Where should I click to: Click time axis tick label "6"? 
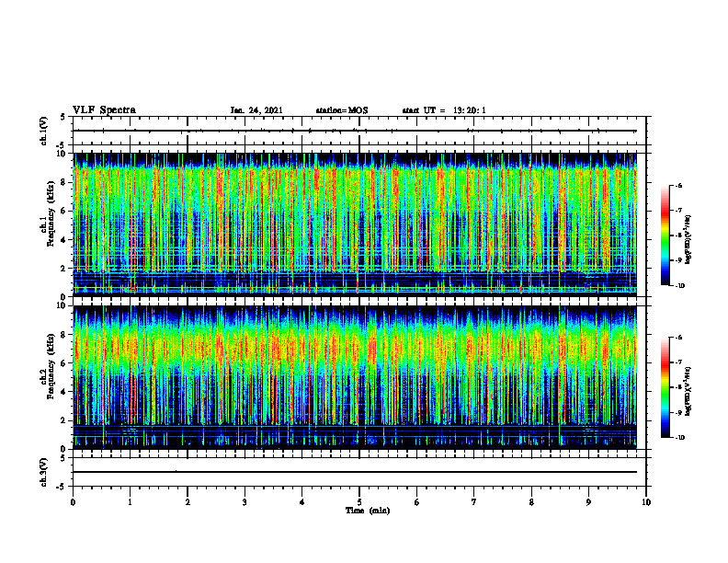coord(417,502)
